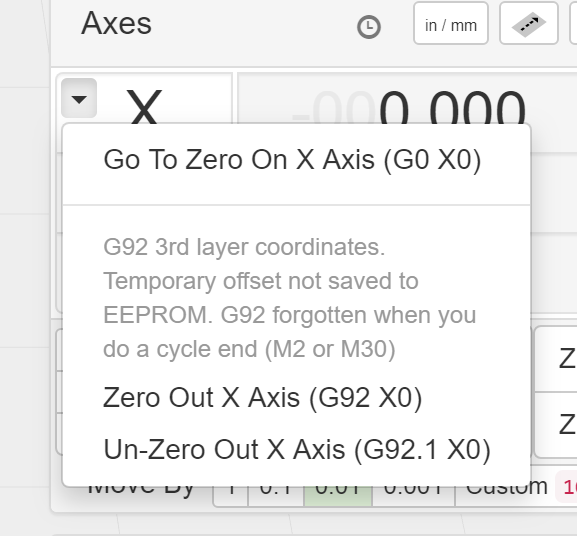Viewport: 577px width, 536px height.
Task: Click the large X axis label
Action: [144, 107]
